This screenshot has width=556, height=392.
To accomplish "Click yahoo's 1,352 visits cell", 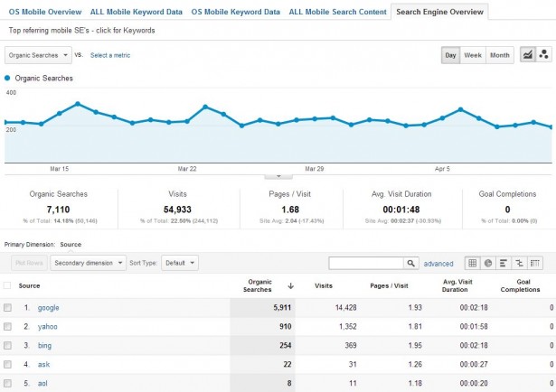I will click(x=348, y=326).
